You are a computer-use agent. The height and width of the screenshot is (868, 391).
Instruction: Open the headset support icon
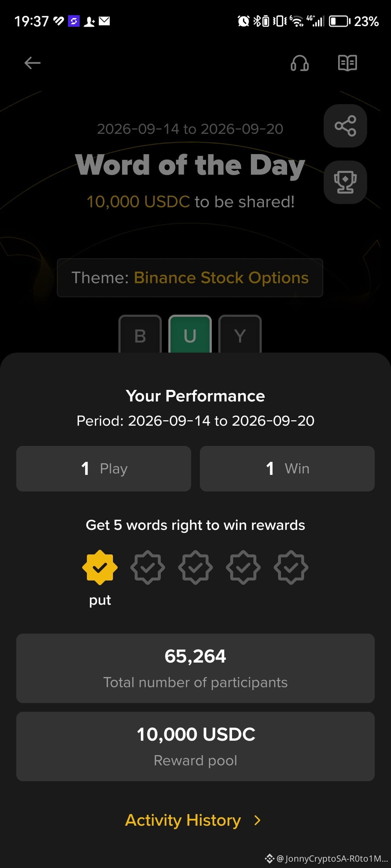tap(300, 63)
